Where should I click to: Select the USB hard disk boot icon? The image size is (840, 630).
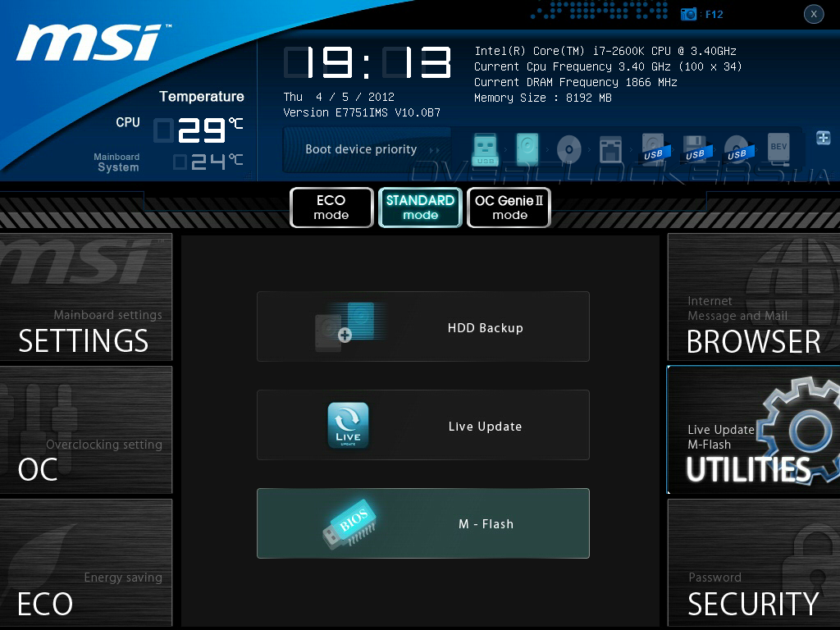[655, 149]
